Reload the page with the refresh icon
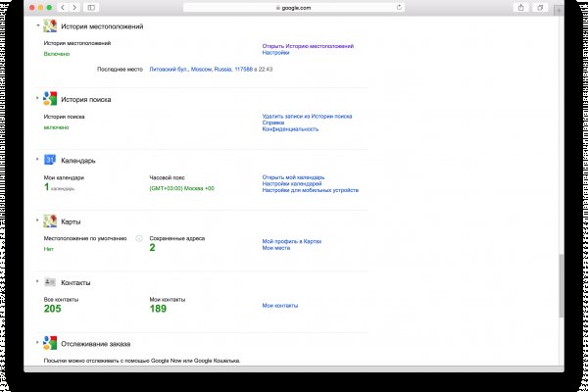The height and width of the screenshot is (392, 588). (x=398, y=7)
